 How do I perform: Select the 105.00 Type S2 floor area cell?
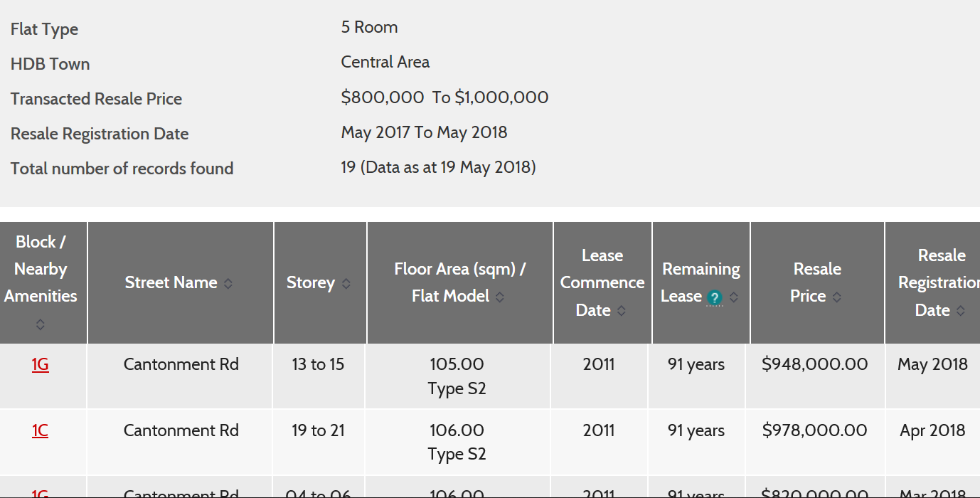(457, 376)
